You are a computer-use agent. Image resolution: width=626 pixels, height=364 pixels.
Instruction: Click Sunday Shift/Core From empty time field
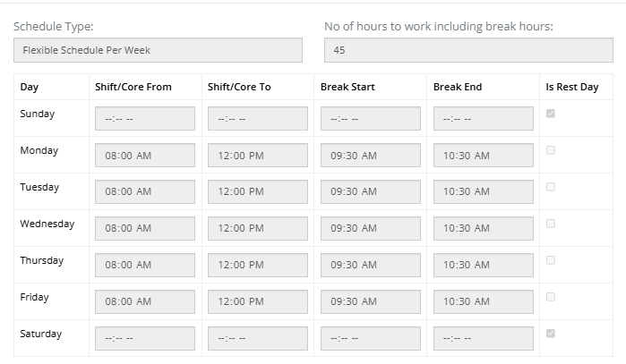coord(144,119)
